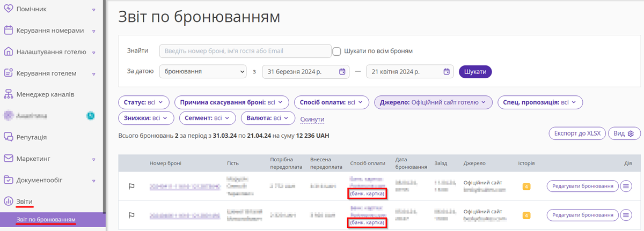Expand the Маркетинг menu arrow
The image size is (644, 231).
(x=94, y=159)
